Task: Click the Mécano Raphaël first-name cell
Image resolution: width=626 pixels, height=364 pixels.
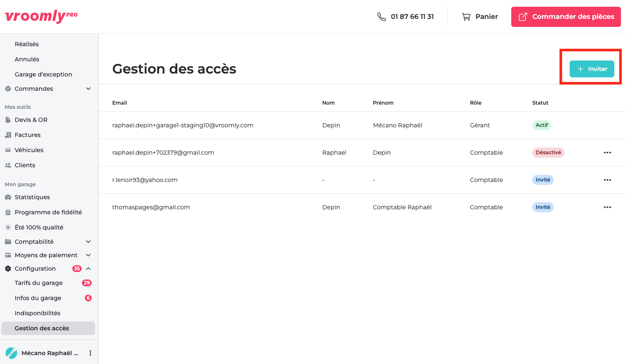Action: pyautogui.click(x=397, y=125)
